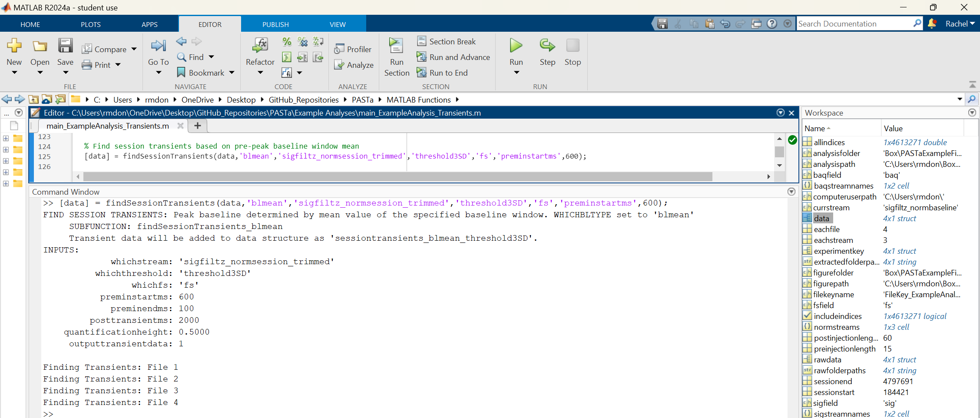The height and width of the screenshot is (418, 980).
Task: Click Run to End
Action: click(442, 73)
